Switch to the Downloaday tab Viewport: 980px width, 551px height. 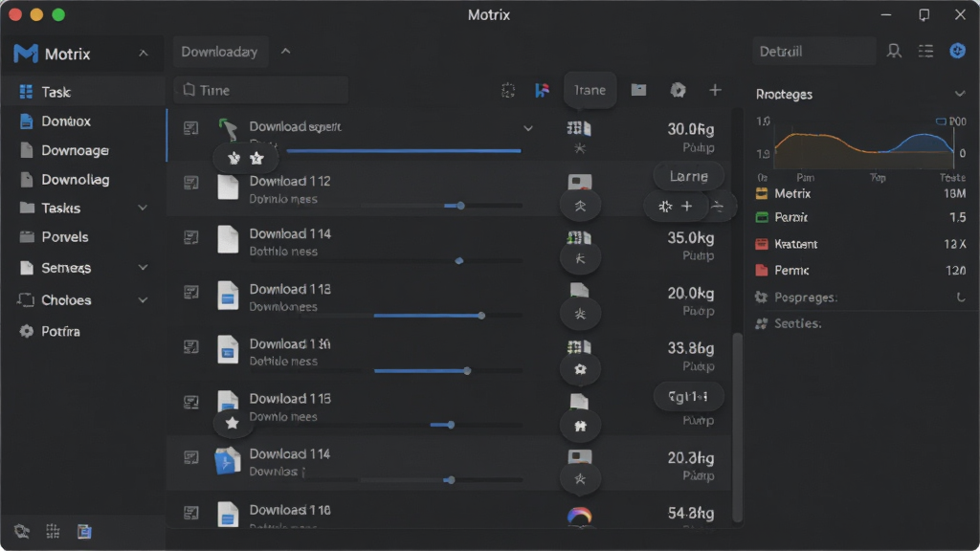pos(220,52)
